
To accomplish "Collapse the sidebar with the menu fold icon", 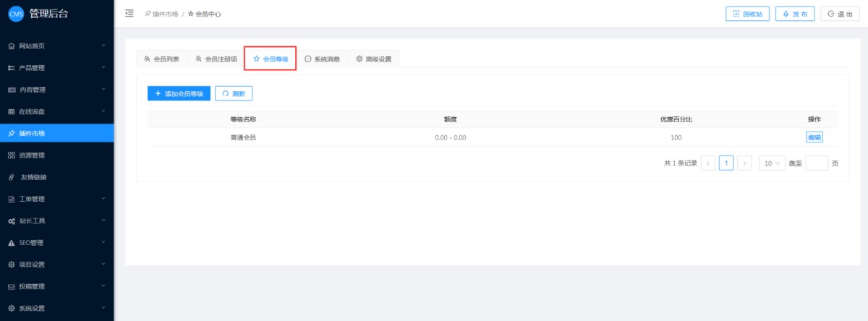I will pos(129,14).
